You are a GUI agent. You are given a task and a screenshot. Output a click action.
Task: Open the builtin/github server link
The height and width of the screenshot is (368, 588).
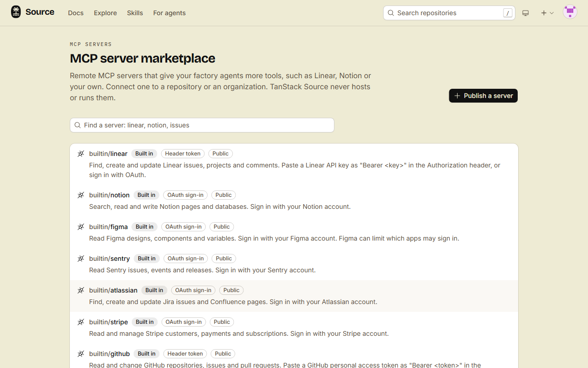[x=109, y=354]
